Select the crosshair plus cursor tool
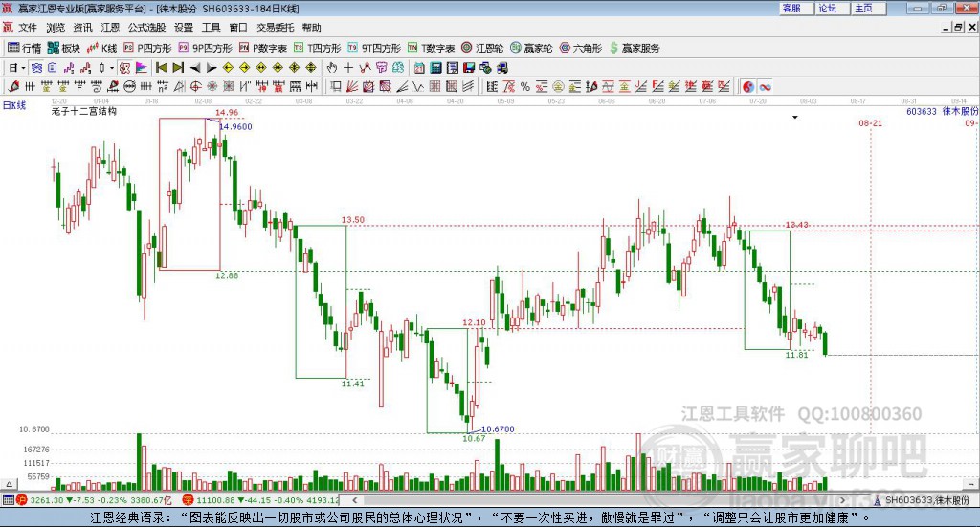This screenshot has width=980, height=527. (x=348, y=68)
